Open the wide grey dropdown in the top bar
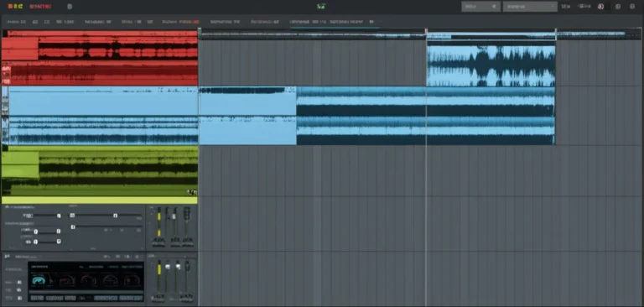644x307 pixels. (x=530, y=6)
